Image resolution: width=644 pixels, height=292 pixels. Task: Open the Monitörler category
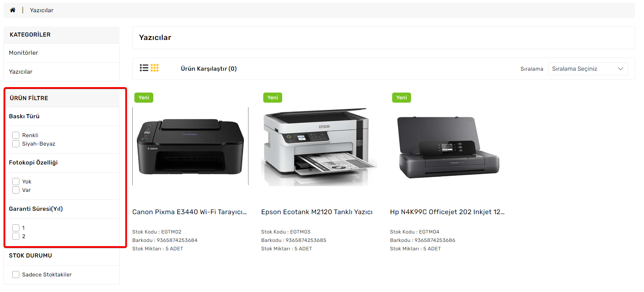pos(61,53)
